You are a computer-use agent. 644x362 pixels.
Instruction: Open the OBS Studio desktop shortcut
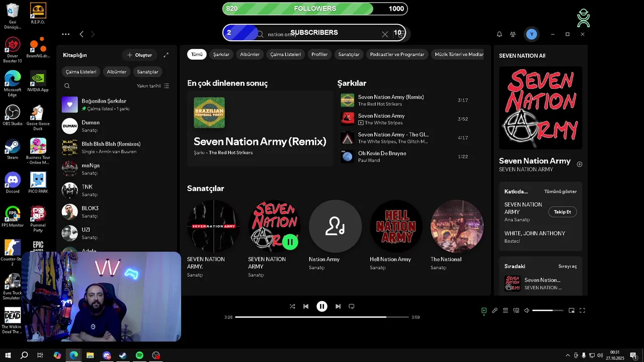point(13,116)
